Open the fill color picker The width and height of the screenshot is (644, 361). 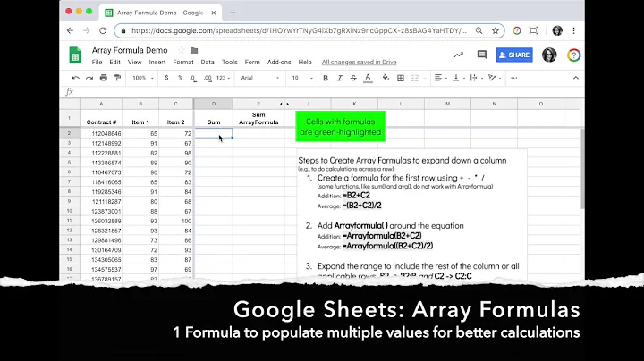pos(386,78)
